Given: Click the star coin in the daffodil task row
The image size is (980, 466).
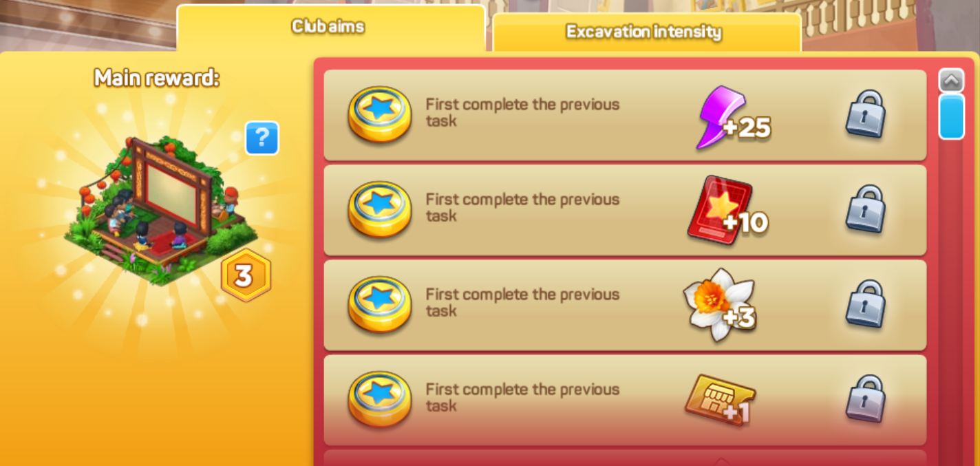Looking at the screenshot, I should coord(379,305).
